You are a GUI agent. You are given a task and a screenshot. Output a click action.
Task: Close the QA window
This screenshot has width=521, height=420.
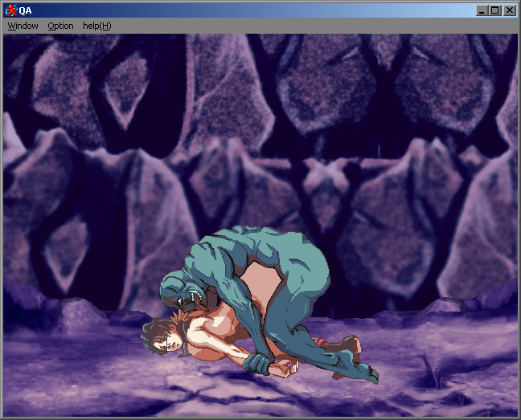point(510,10)
